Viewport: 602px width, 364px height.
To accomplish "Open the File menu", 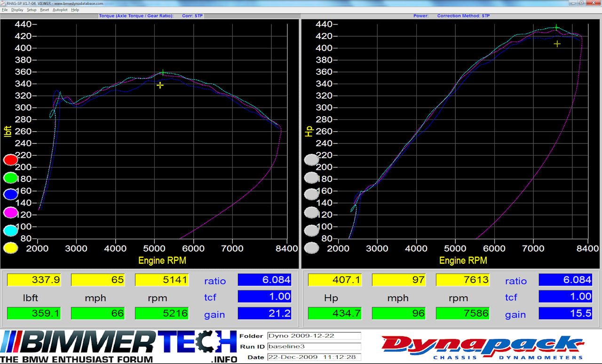I will coord(5,9).
